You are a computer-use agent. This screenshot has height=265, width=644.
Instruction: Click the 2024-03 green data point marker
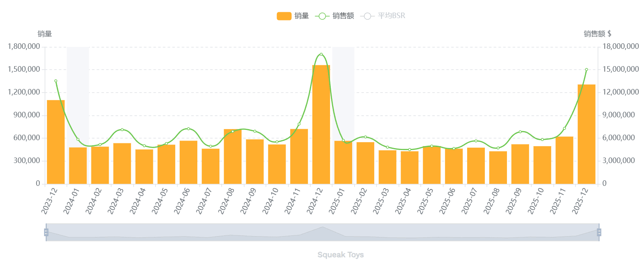(122, 130)
